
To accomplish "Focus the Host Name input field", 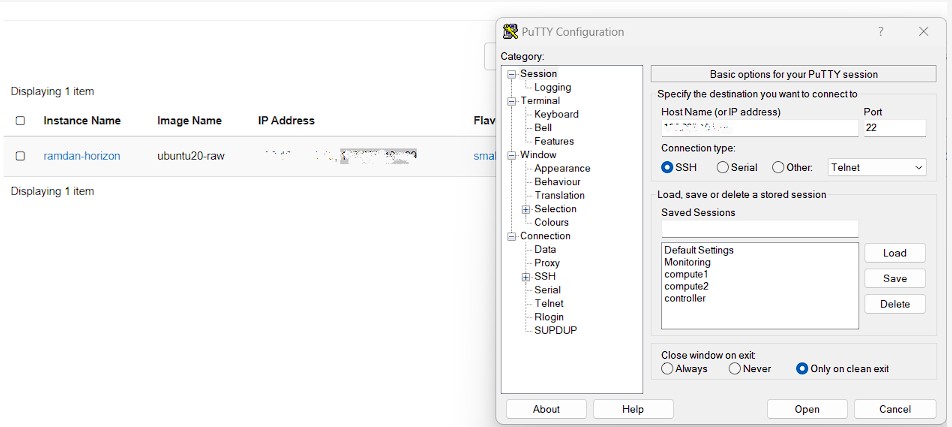I will coord(760,128).
